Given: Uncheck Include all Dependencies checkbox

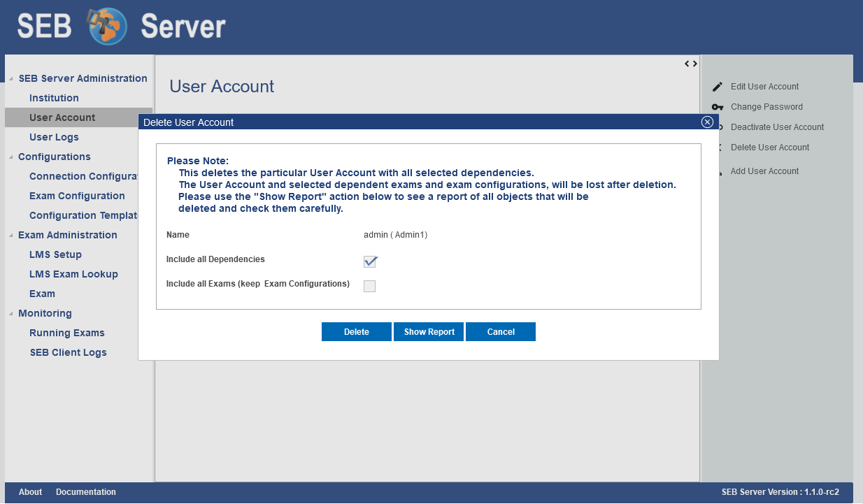Looking at the screenshot, I should (x=370, y=261).
